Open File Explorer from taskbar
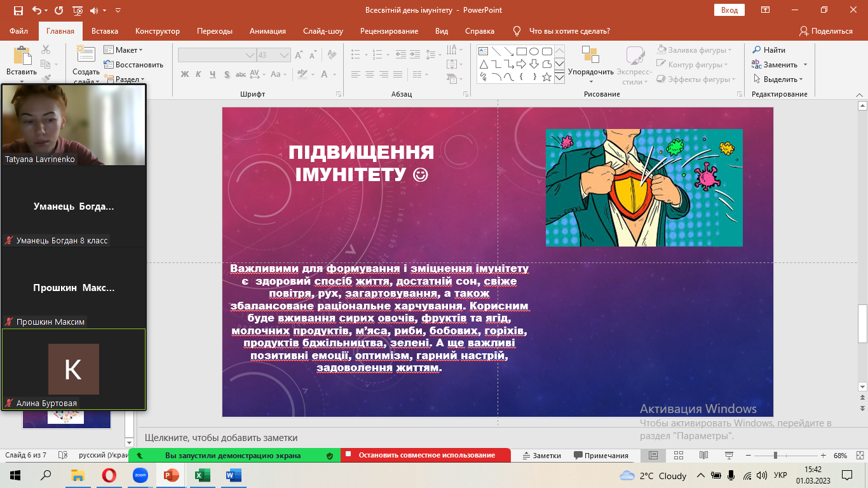This screenshot has width=868, height=488. 78,475
